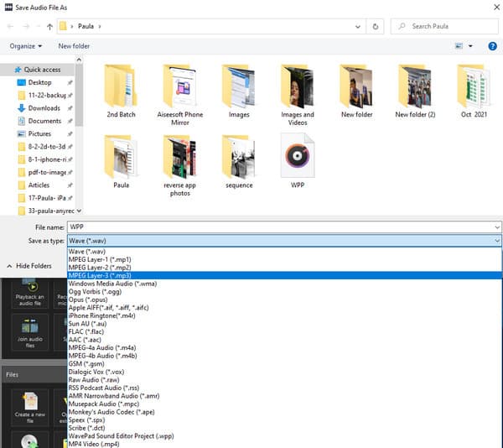The width and height of the screenshot is (503, 448).
Task: Choose Sun AU (*.au) format
Action: (x=284, y=324)
